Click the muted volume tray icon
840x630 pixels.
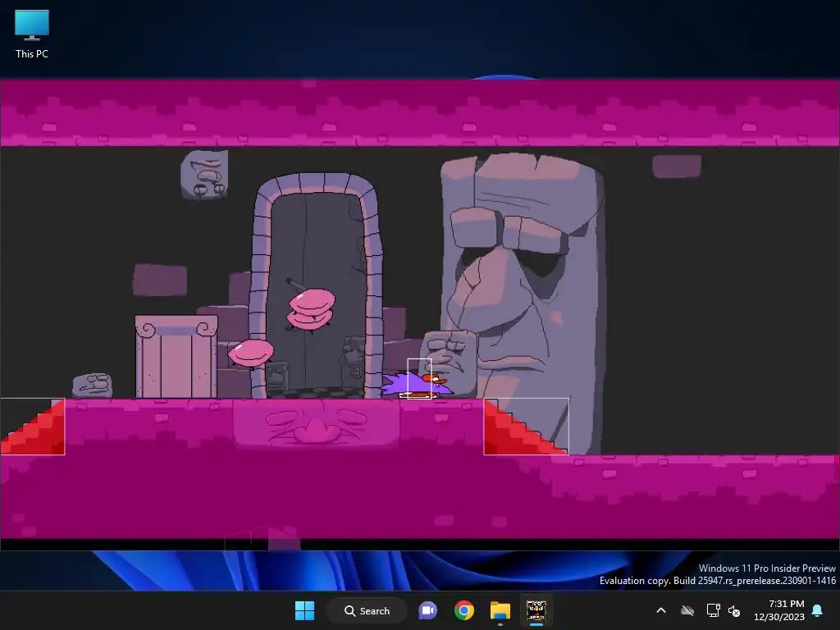tap(734, 610)
